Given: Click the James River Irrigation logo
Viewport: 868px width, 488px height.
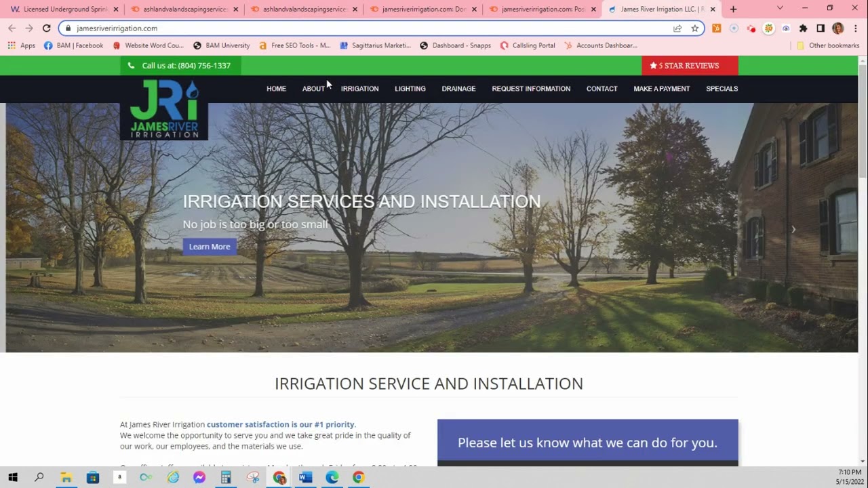Looking at the screenshot, I should pos(165,108).
